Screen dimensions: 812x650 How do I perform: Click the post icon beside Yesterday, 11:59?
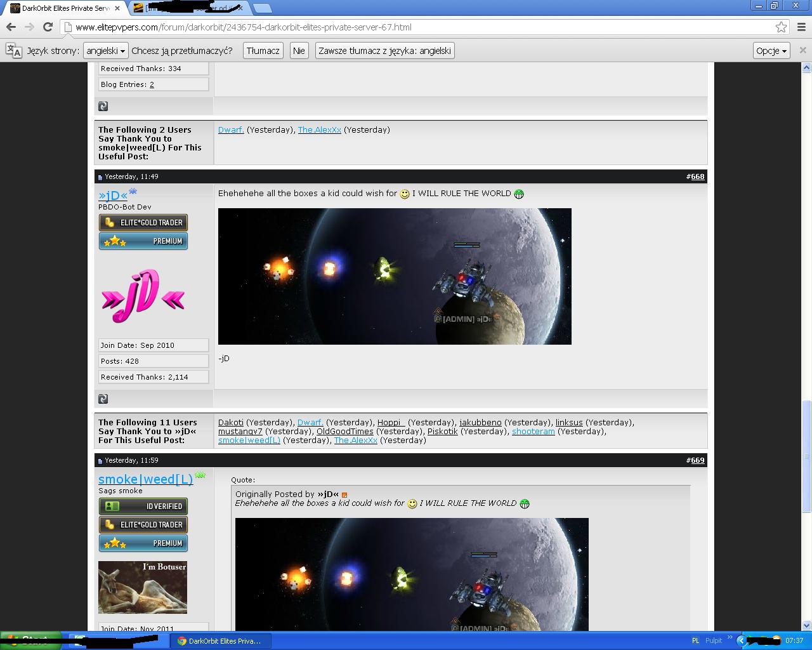100,461
